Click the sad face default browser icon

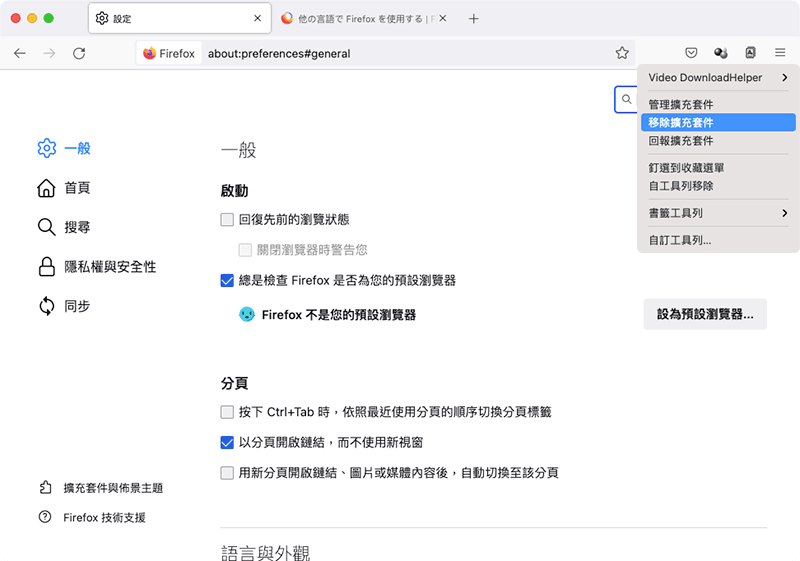point(247,314)
